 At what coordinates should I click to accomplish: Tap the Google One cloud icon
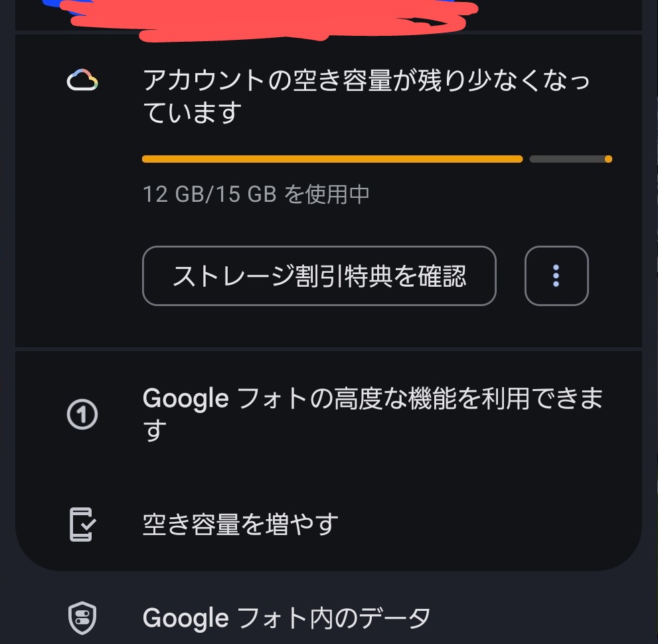click(x=82, y=80)
